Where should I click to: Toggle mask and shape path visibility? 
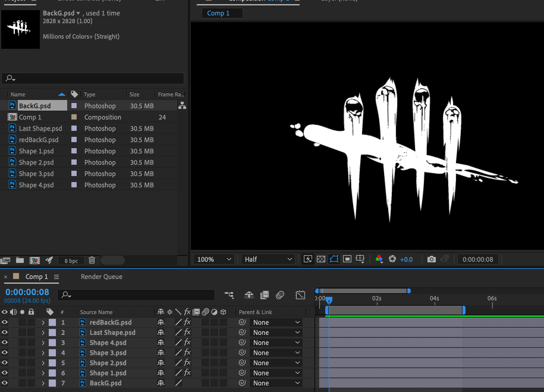(x=334, y=259)
